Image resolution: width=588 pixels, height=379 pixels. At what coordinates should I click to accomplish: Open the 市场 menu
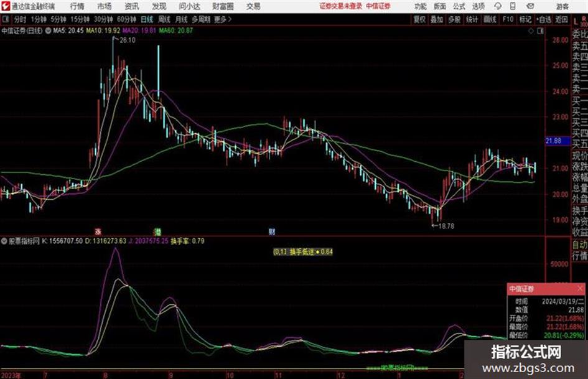click(x=105, y=6)
